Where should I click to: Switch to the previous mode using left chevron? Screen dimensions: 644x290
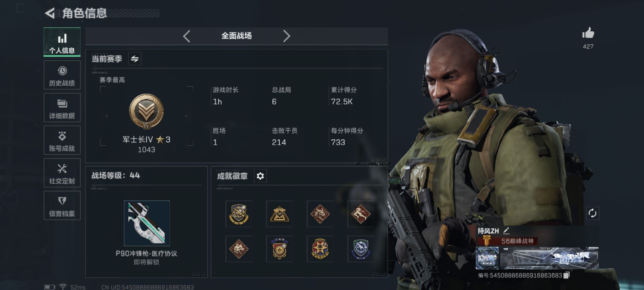coord(187,36)
